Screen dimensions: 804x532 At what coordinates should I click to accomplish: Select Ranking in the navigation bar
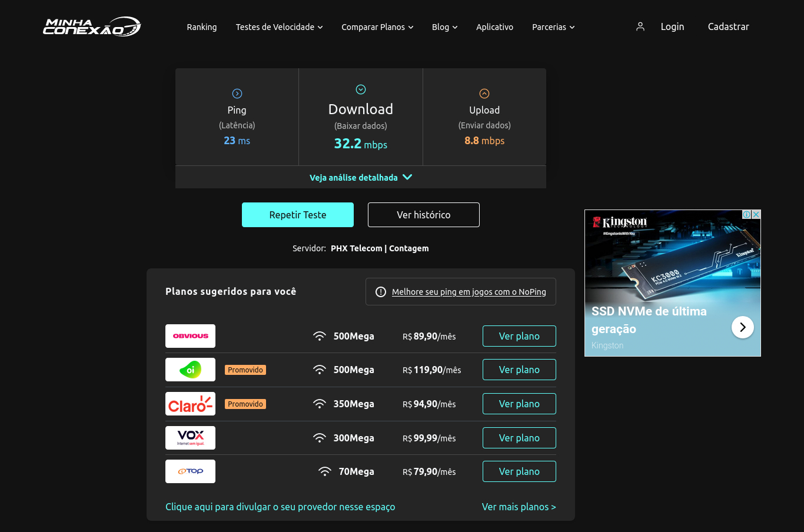tap(201, 27)
